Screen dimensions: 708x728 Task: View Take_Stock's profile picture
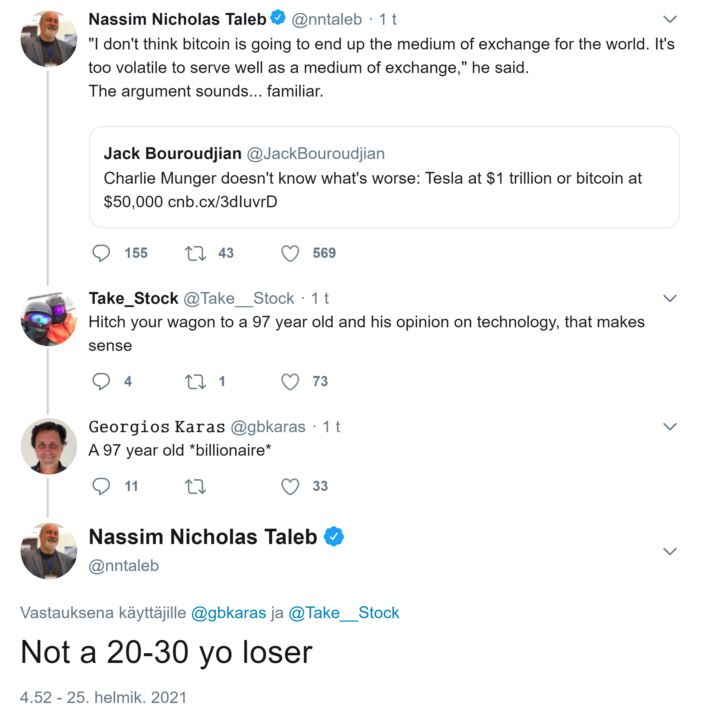(x=49, y=319)
